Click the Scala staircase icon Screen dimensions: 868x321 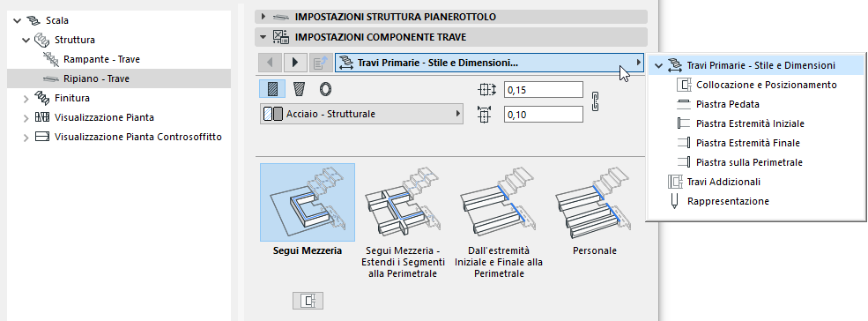click(33, 20)
